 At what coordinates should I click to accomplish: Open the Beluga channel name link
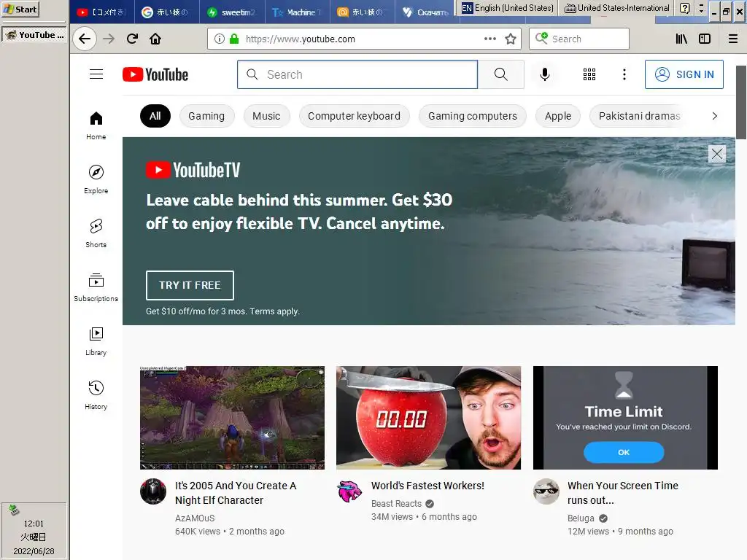[581, 518]
